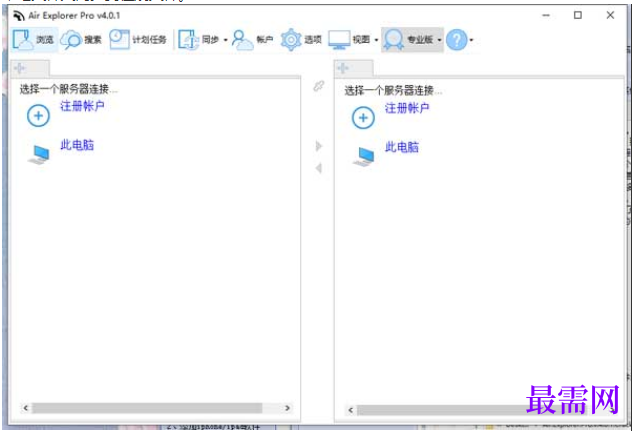Close the Air Explorer window
Viewport: 638px width, 431px height.
[x=610, y=15]
